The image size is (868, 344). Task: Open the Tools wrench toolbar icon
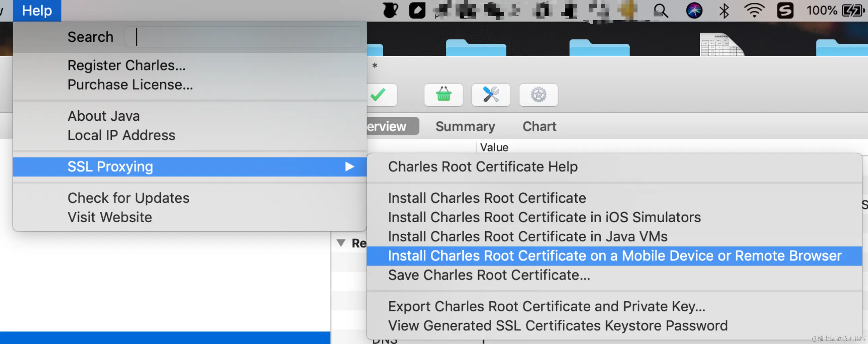click(x=491, y=95)
